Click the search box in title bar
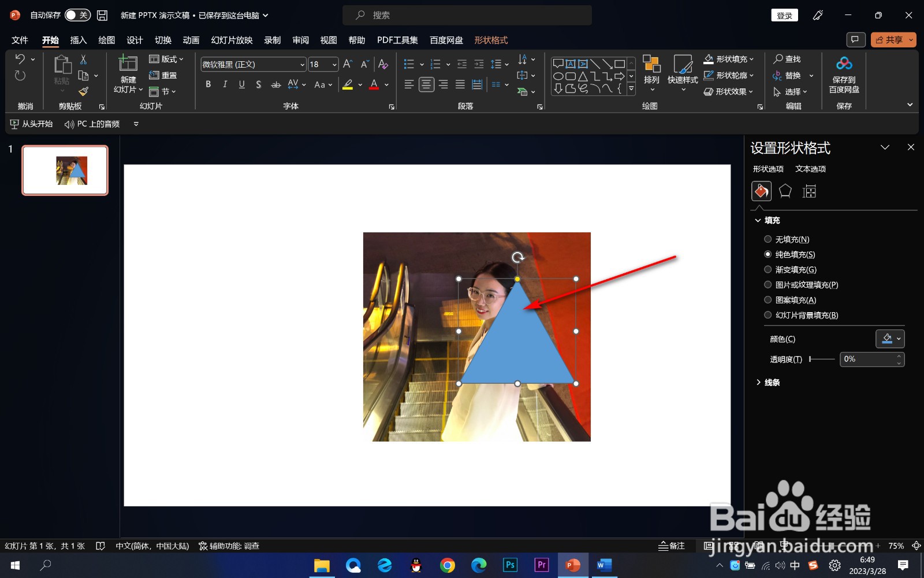 [467, 15]
